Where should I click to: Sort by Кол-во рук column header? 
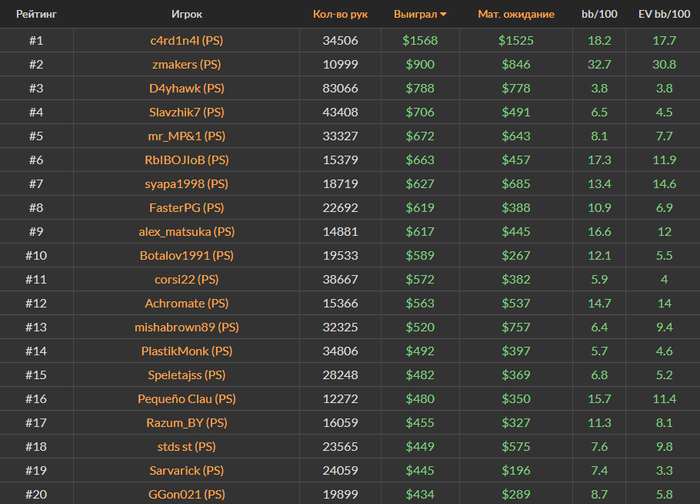point(340,14)
